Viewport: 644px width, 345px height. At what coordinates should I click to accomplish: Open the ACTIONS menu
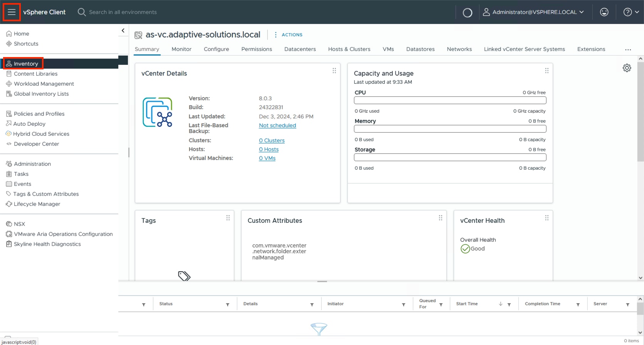288,35
